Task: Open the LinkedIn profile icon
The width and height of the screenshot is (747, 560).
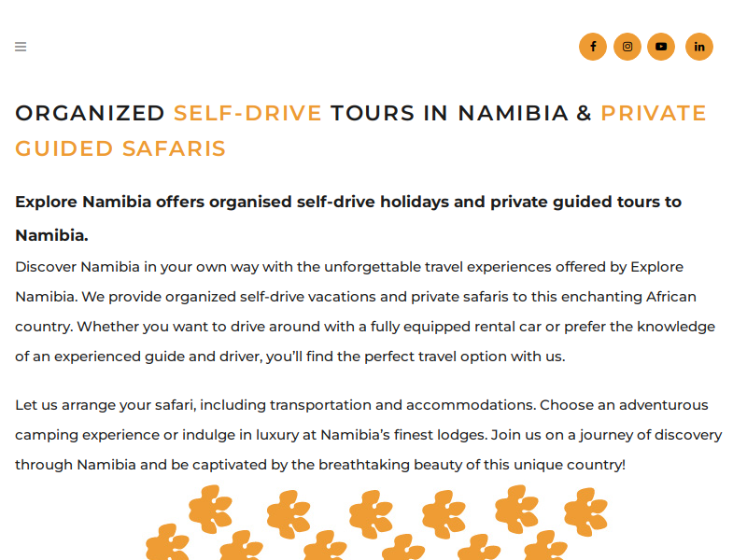Action: pos(699,47)
